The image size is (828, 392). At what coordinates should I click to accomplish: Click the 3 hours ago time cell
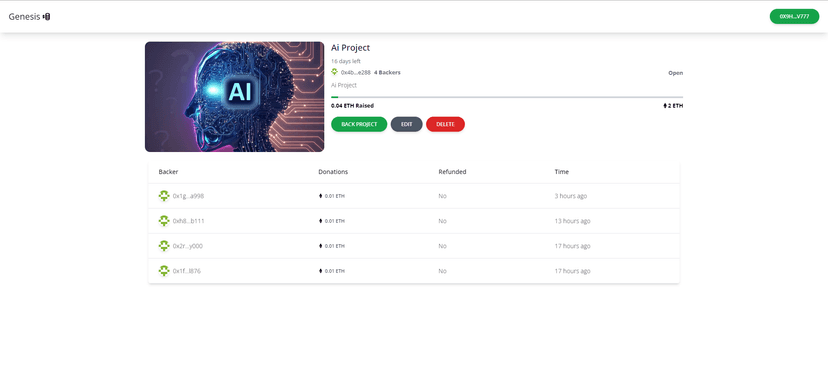pos(571,196)
